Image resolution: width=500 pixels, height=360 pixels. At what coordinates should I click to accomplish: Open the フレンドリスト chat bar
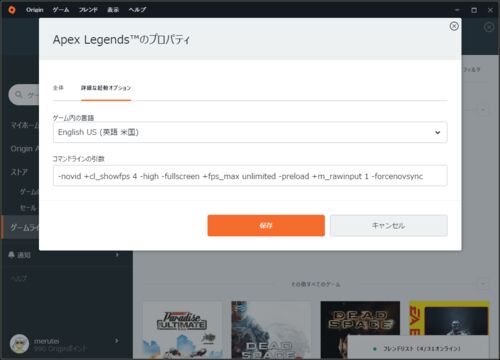(x=418, y=348)
